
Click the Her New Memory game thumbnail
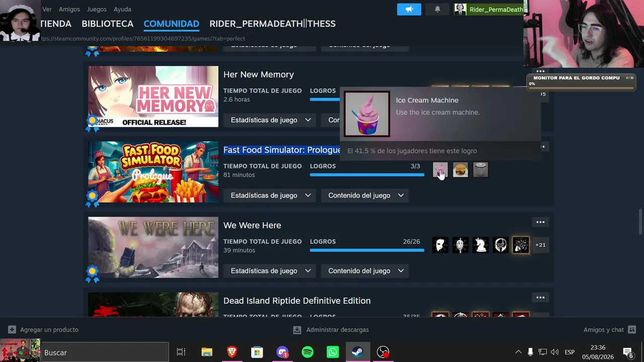pyautogui.click(x=153, y=97)
